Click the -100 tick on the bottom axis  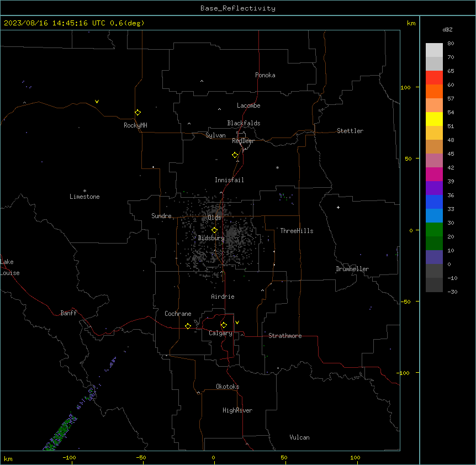tap(69, 458)
